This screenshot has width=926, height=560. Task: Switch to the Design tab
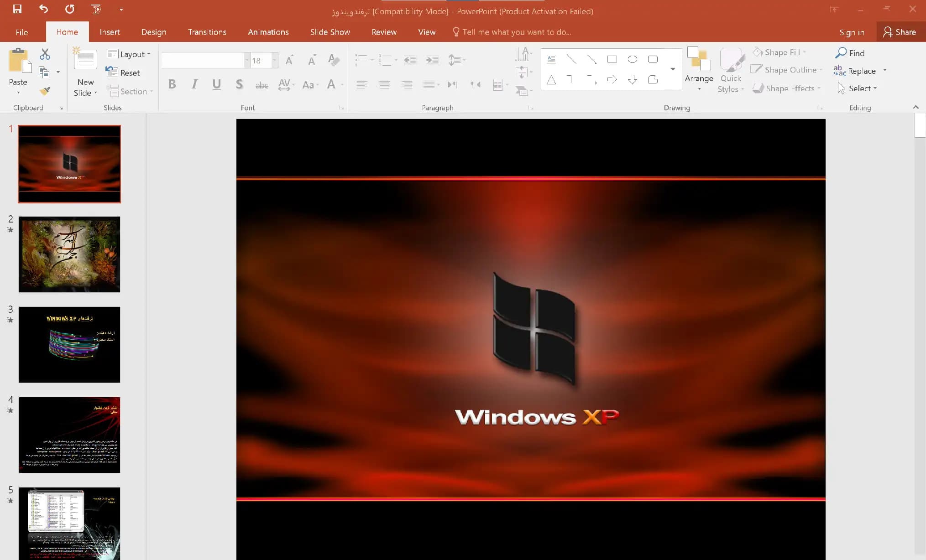click(x=153, y=32)
